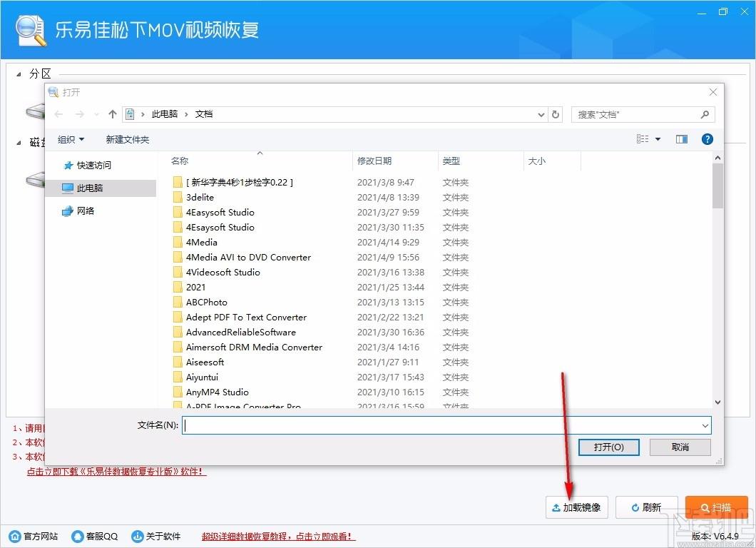The height and width of the screenshot is (548, 756).
Task: Click the 3delite folder icon
Action: point(178,198)
